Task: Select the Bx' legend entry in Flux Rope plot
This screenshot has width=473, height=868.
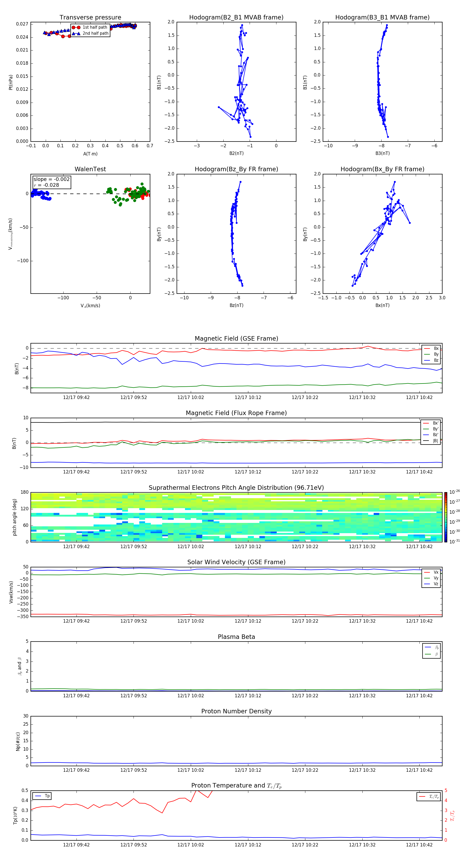Action: tap(431, 423)
